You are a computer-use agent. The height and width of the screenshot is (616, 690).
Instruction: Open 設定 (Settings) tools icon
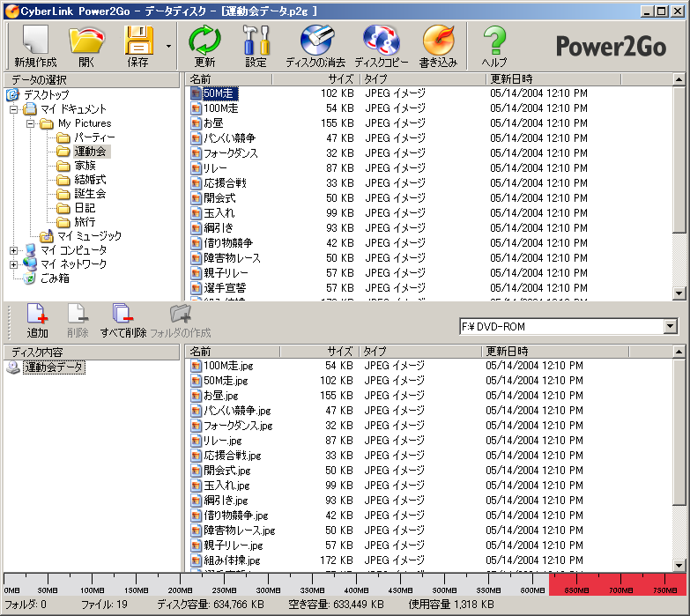point(256,46)
